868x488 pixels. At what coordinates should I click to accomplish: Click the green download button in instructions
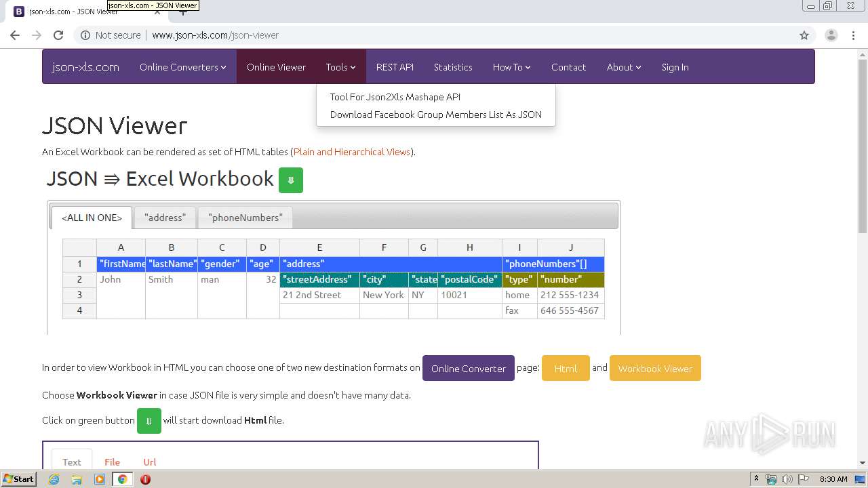[149, 421]
